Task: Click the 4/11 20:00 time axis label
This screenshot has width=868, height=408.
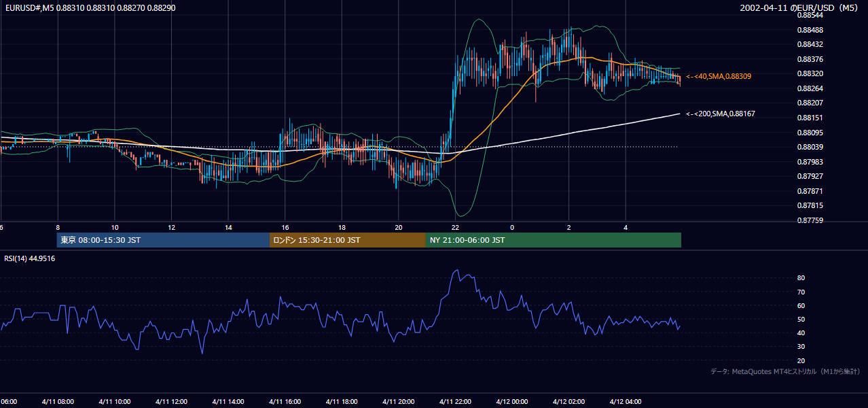Action: click(398, 401)
